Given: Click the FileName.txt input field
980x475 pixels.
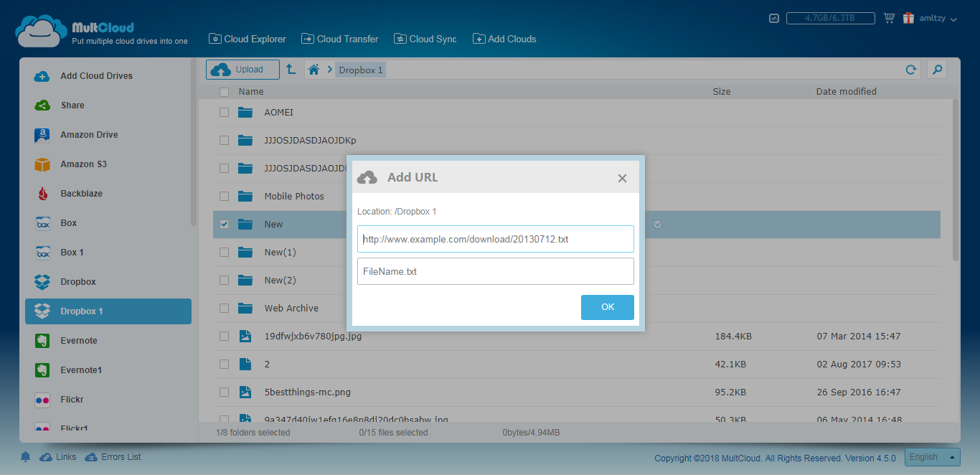Looking at the screenshot, I should 496,271.
